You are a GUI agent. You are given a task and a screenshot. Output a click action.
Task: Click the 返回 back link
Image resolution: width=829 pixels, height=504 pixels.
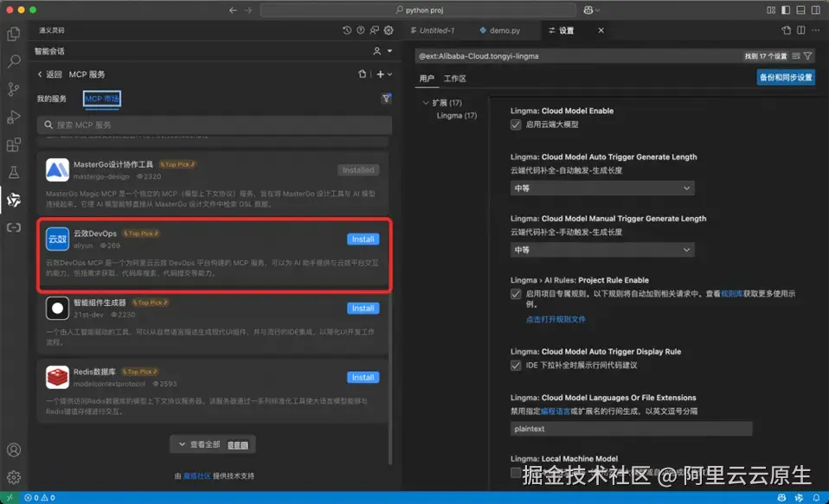point(49,74)
